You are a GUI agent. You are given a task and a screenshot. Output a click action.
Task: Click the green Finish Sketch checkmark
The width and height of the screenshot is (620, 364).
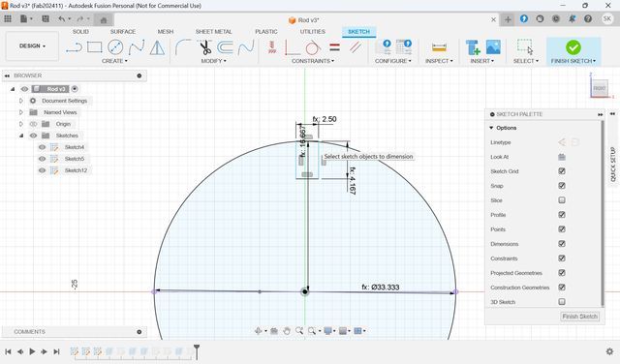click(573, 47)
